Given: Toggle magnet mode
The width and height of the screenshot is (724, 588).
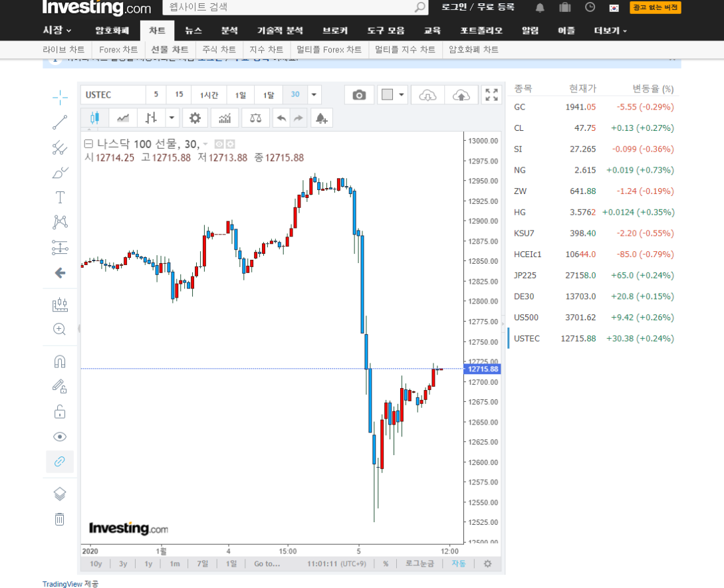Looking at the screenshot, I should click(60, 361).
